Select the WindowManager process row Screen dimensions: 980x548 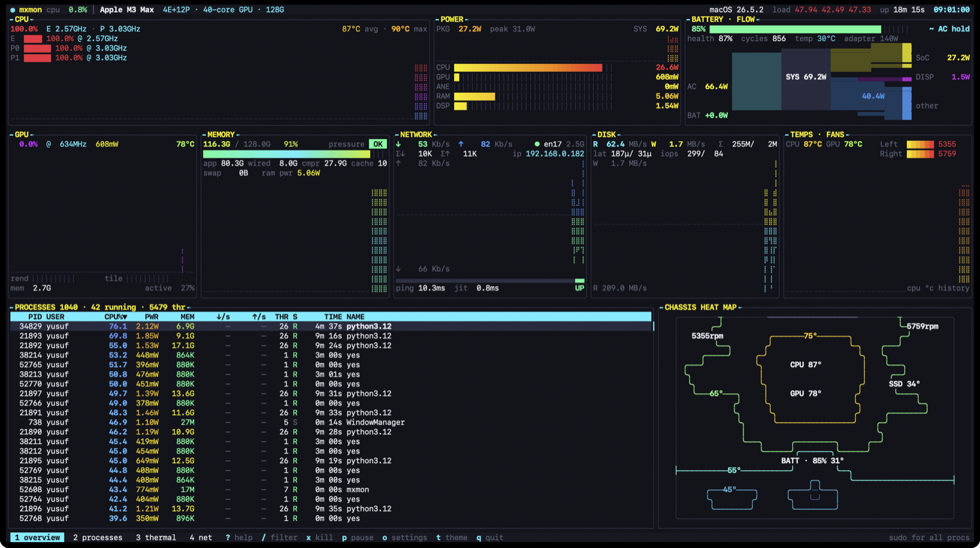(331, 423)
